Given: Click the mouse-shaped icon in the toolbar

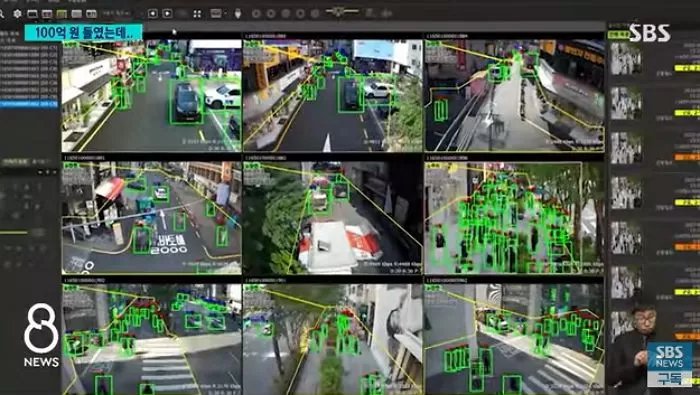Looking at the screenshot, I should point(238,14).
